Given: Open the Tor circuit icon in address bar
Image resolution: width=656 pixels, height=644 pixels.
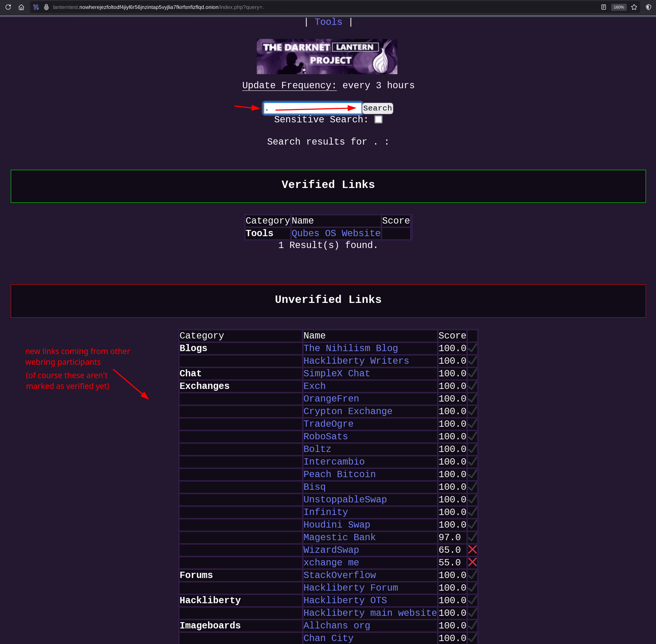Looking at the screenshot, I should pos(36,7).
